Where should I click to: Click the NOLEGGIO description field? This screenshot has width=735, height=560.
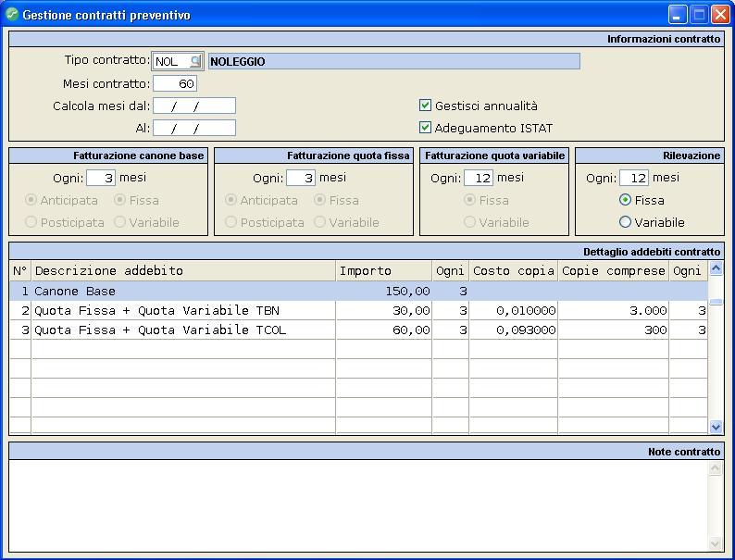click(x=393, y=61)
